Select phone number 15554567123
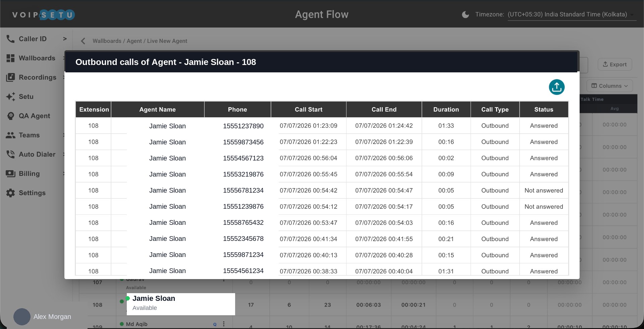The width and height of the screenshot is (644, 329). click(243, 158)
